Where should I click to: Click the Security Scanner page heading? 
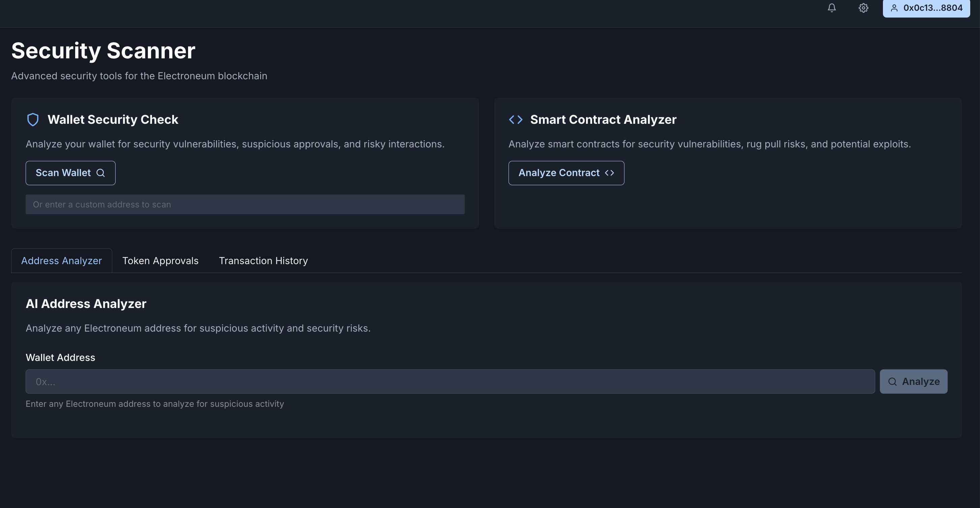coord(103,51)
